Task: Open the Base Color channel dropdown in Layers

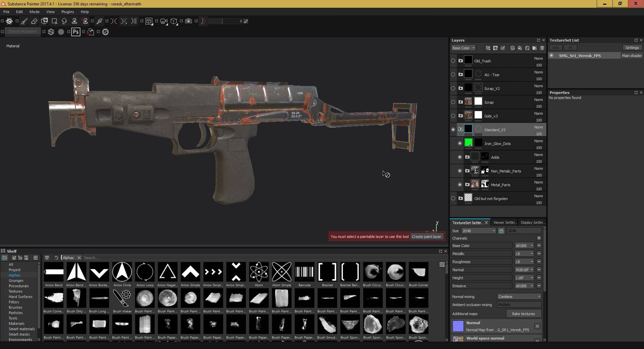Action: (463, 48)
